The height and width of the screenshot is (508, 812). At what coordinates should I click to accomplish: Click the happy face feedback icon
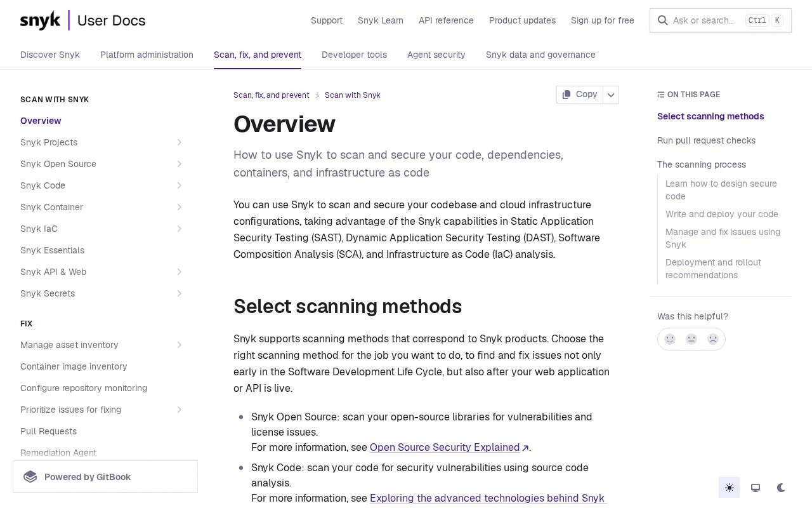click(x=670, y=339)
